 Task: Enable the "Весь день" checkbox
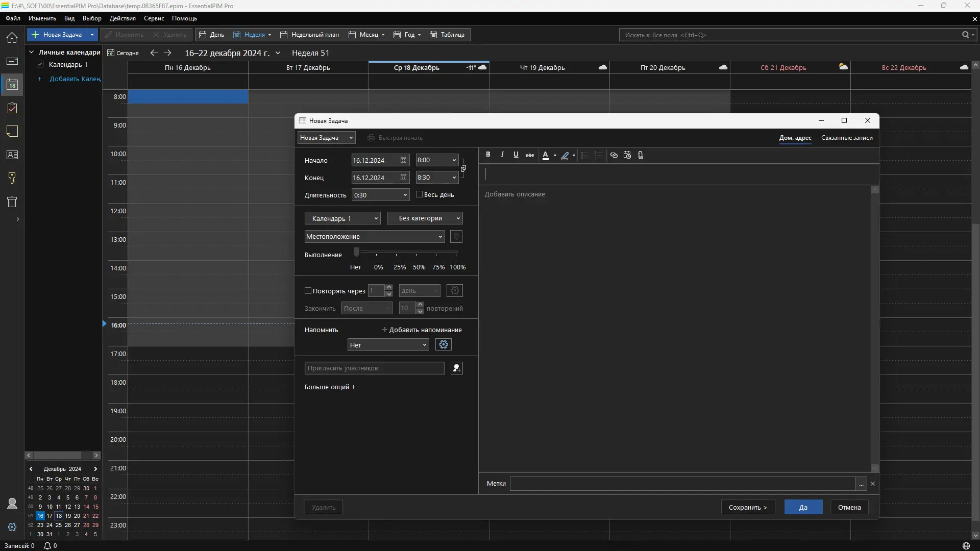coord(420,194)
